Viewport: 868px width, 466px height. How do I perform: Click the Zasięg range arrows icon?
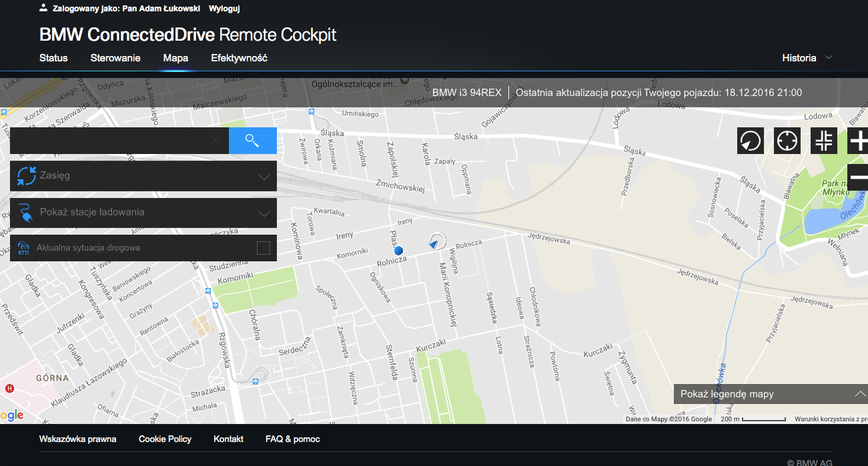(x=27, y=176)
